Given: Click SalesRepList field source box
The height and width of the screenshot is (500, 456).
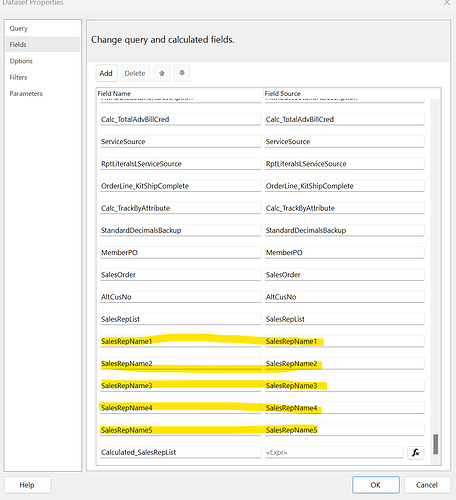Looking at the screenshot, I should pos(345,319).
